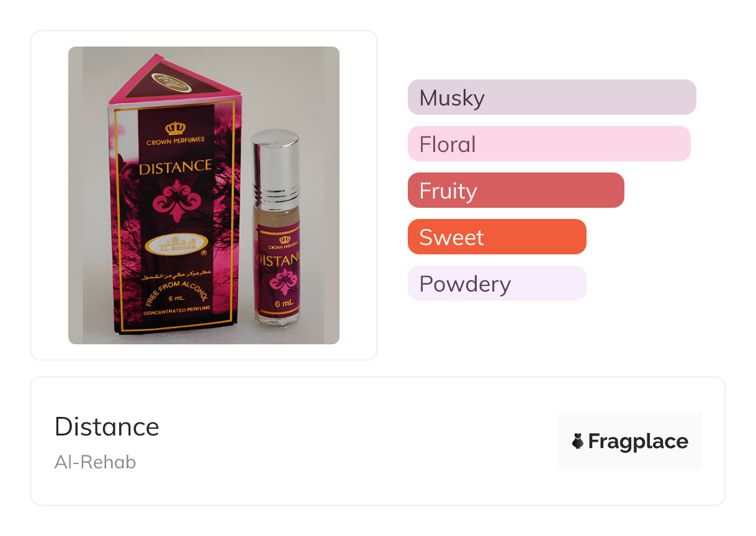Click the fleur ornament on the bottle label
This screenshot has width=756, height=536.
click(284, 281)
